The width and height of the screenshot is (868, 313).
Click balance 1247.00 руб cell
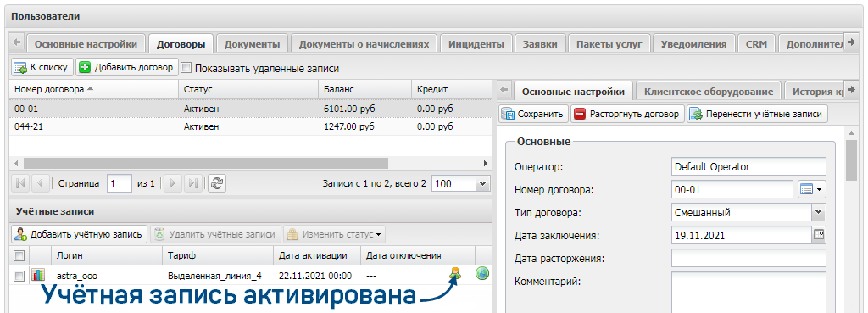click(349, 127)
